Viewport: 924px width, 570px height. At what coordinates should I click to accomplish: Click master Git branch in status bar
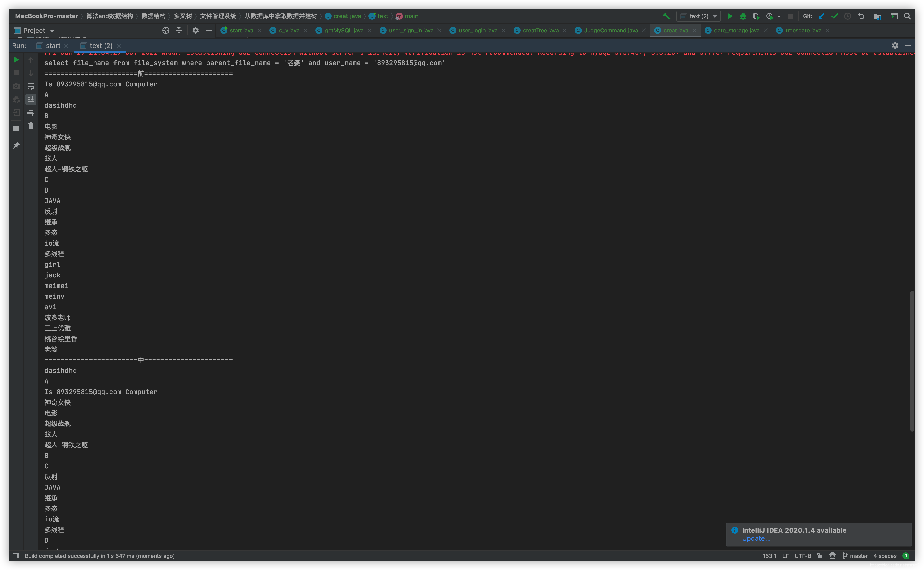click(858, 556)
